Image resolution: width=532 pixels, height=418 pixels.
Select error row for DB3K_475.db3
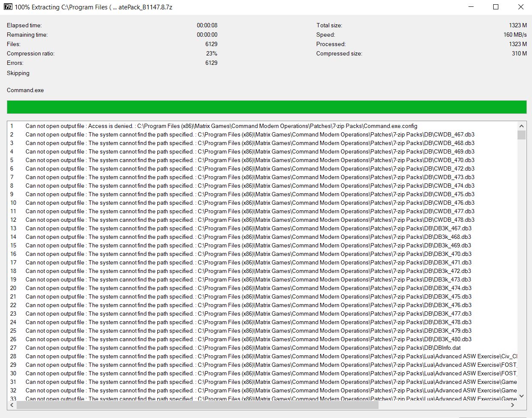click(x=262, y=296)
